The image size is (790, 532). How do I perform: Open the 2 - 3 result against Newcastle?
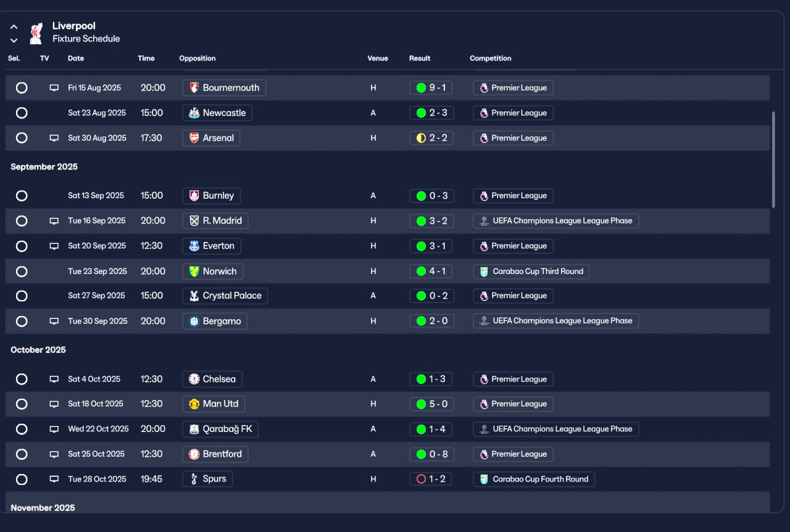pos(431,113)
